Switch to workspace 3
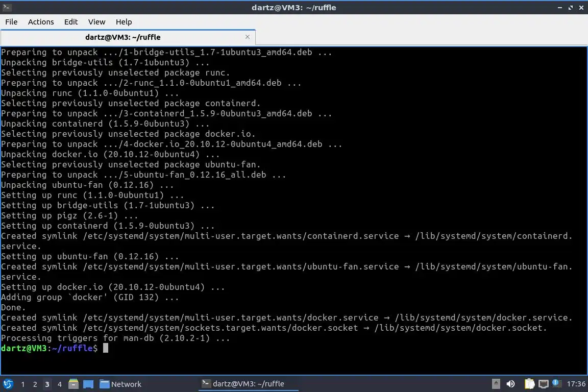 tap(47, 384)
